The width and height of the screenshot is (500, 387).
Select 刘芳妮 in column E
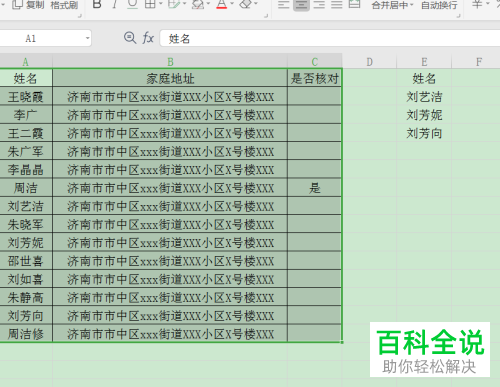pos(424,115)
